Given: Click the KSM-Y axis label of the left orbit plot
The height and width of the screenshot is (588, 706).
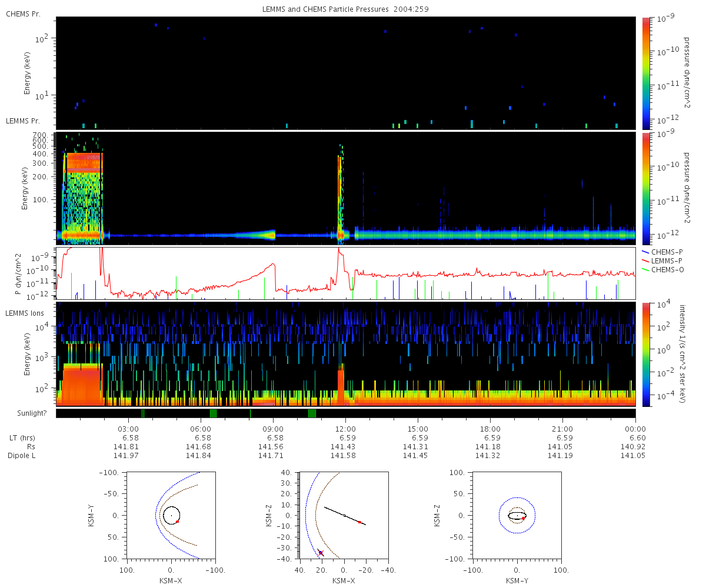Looking at the screenshot, I should click(92, 515).
